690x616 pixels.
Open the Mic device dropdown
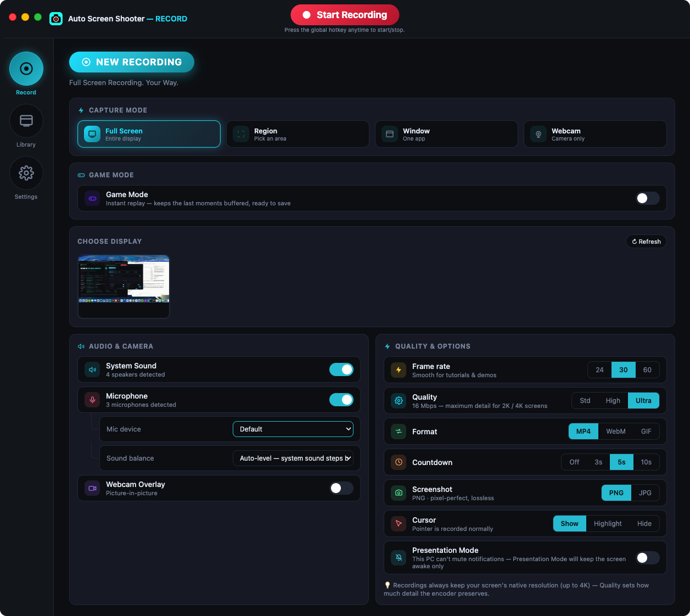(293, 429)
